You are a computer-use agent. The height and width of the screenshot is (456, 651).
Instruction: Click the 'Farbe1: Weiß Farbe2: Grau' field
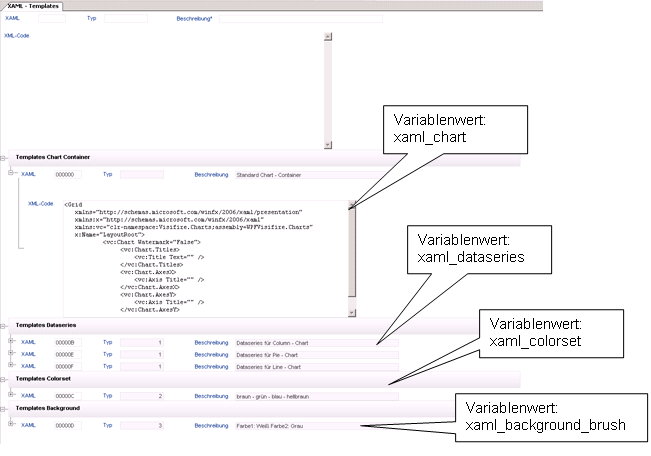coord(317,426)
